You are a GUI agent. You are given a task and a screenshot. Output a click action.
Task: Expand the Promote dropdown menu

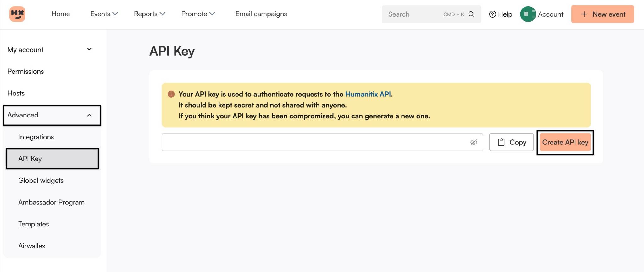coord(198,14)
